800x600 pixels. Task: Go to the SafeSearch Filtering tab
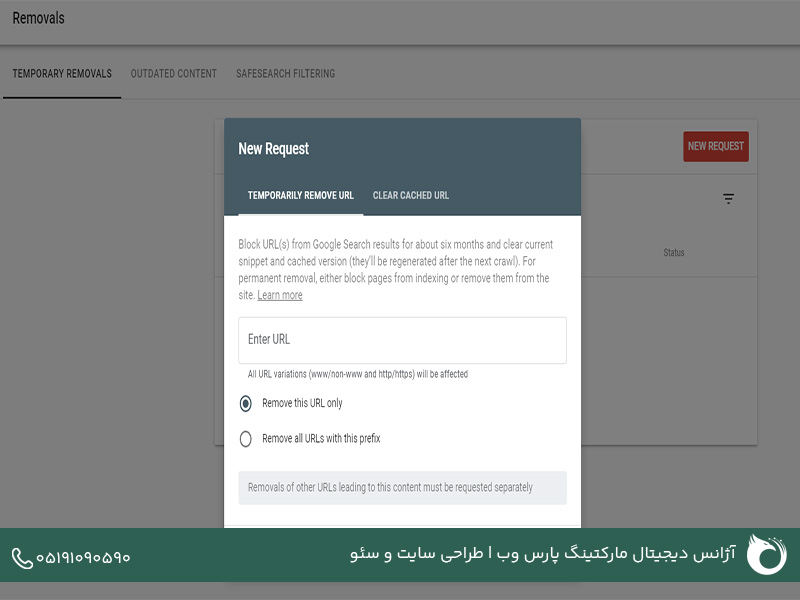coord(285,74)
